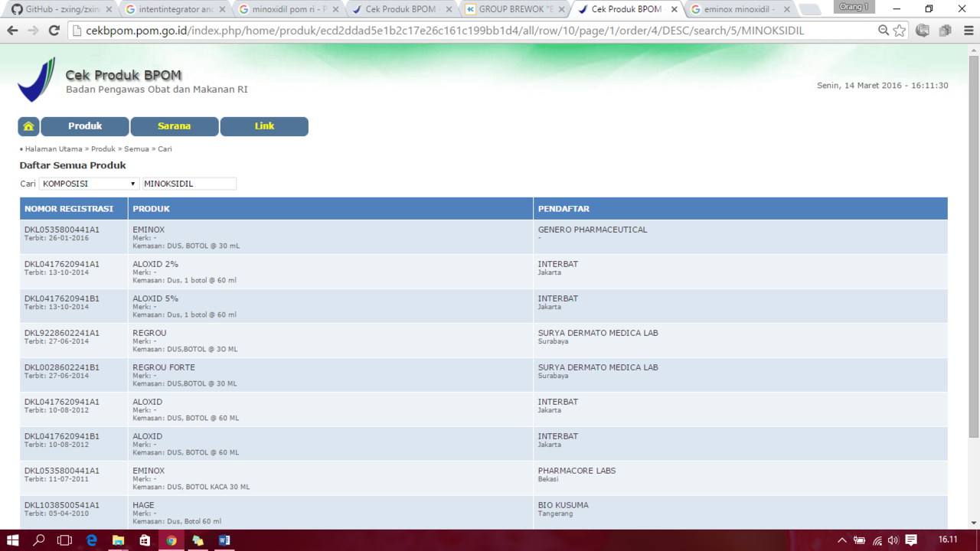The width and height of the screenshot is (980, 551).
Task: Open the Produk menu
Action: click(x=85, y=126)
